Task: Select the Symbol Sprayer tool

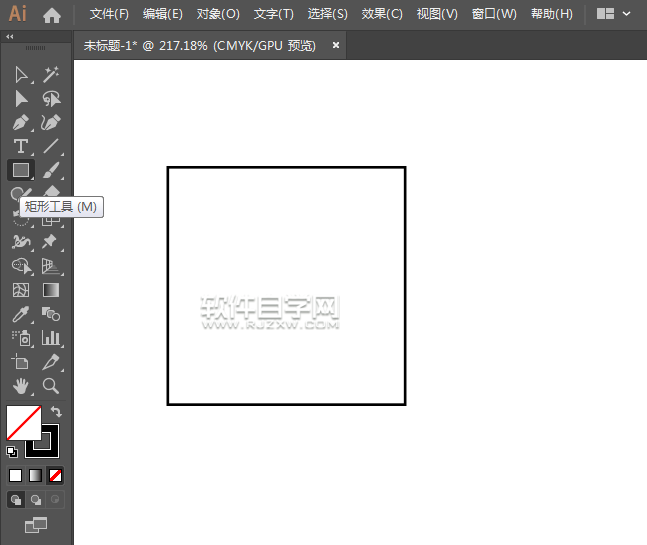Action: pyautogui.click(x=21, y=338)
